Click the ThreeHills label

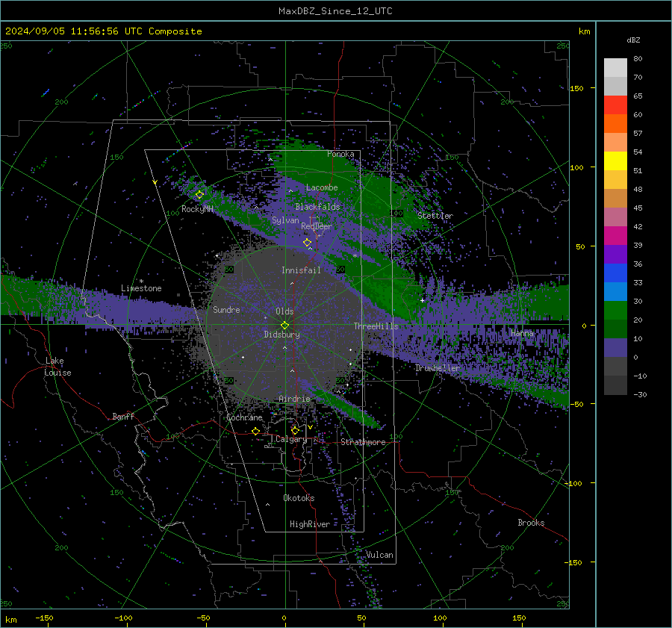tap(376, 326)
